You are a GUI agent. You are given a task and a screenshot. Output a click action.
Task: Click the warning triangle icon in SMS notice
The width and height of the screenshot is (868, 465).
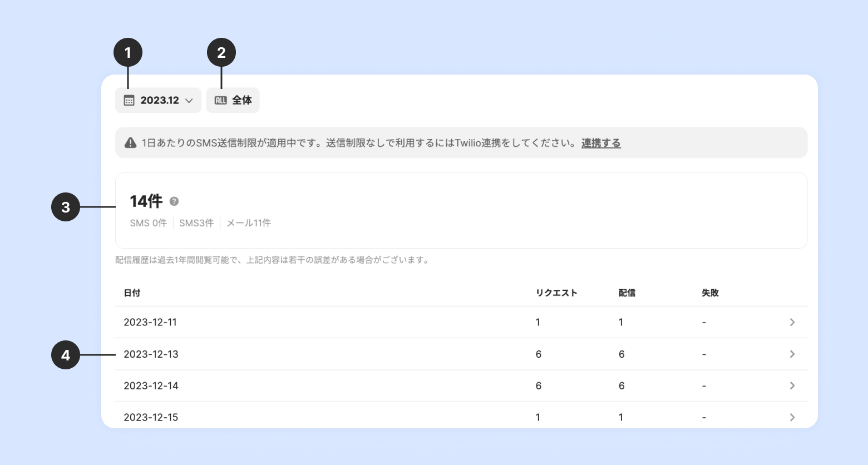pyautogui.click(x=130, y=143)
